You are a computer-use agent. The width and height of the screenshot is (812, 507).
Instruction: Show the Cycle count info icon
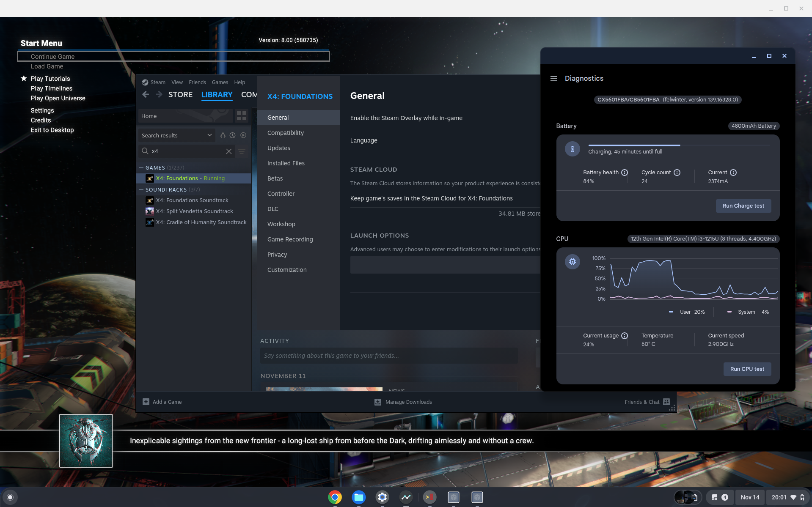tap(677, 173)
